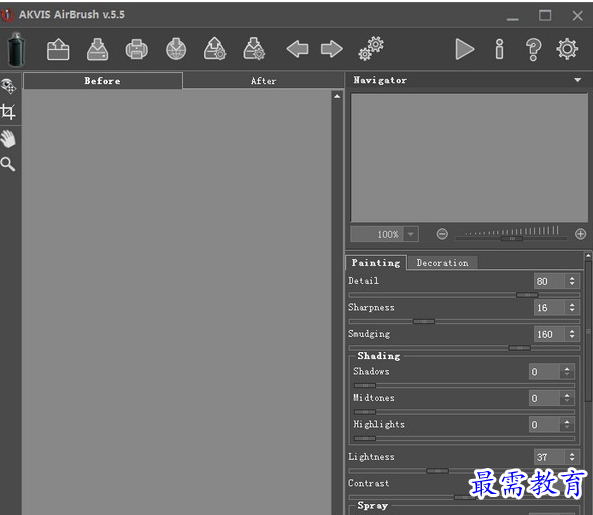Click the Smudging value field
The height and width of the screenshot is (515, 593).
(x=550, y=334)
